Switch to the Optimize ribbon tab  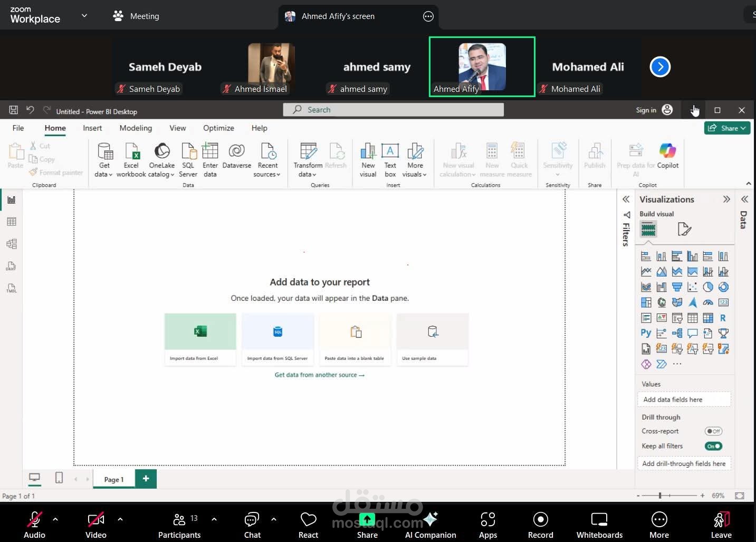coord(218,128)
